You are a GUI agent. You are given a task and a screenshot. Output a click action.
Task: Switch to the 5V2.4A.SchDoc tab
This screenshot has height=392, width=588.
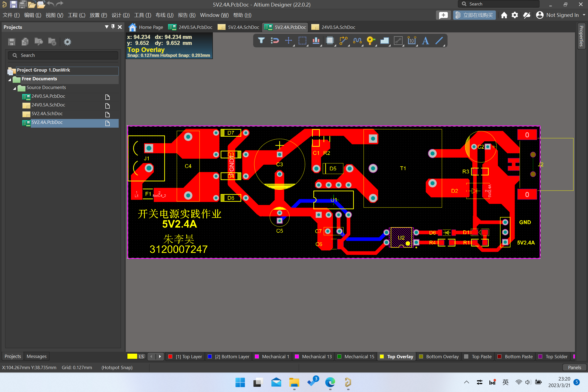coord(239,27)
